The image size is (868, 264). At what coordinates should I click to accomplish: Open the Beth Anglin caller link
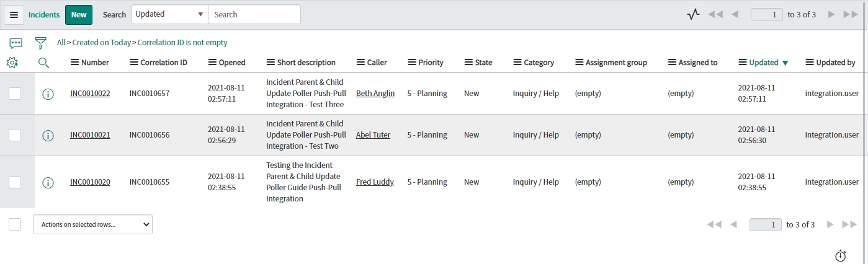click(375, 94)
